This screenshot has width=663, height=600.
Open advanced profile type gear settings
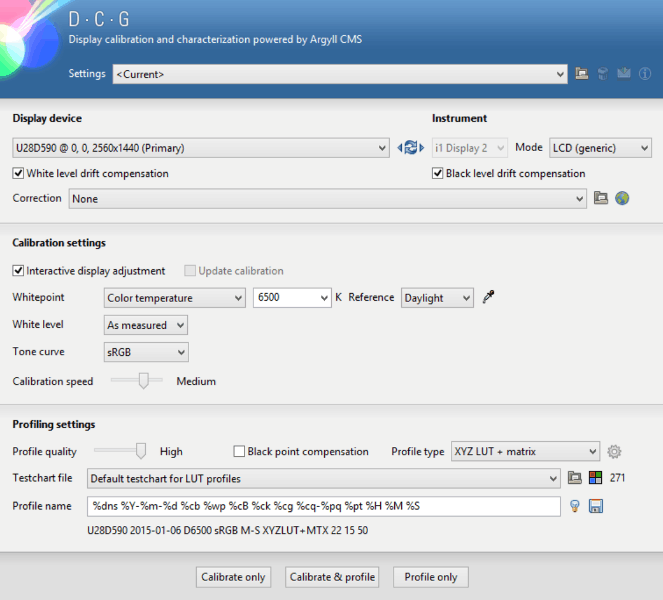614,452
